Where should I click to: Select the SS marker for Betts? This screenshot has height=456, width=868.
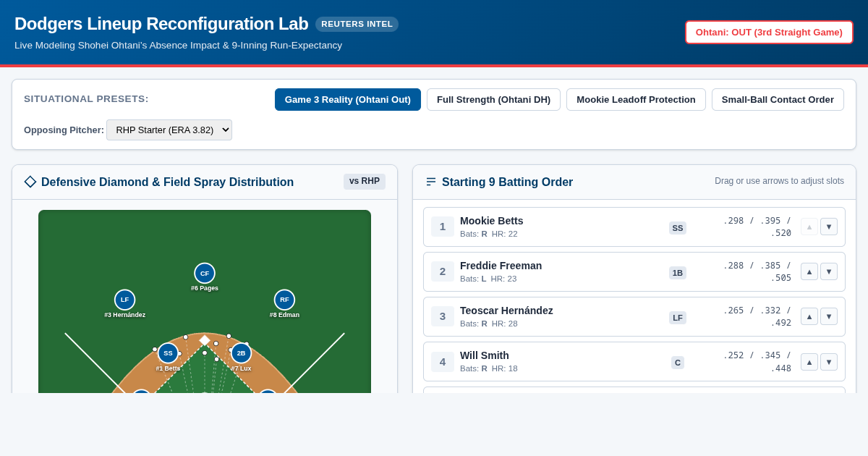click(x=168, y=353)
